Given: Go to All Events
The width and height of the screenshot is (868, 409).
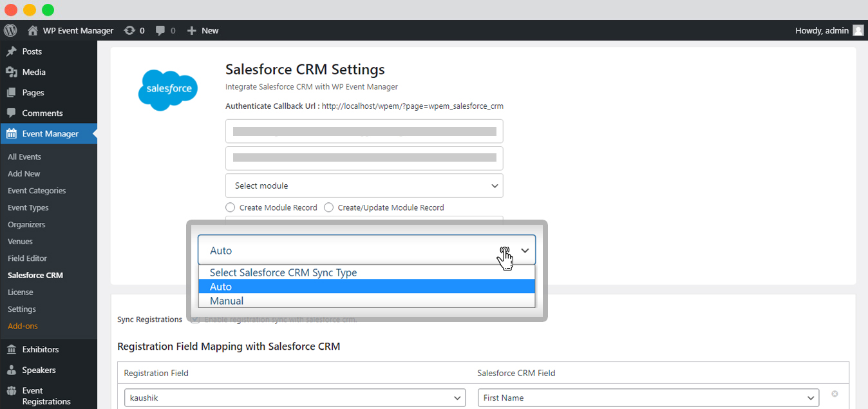Looking at the screenshot, I should click(24, 157).
